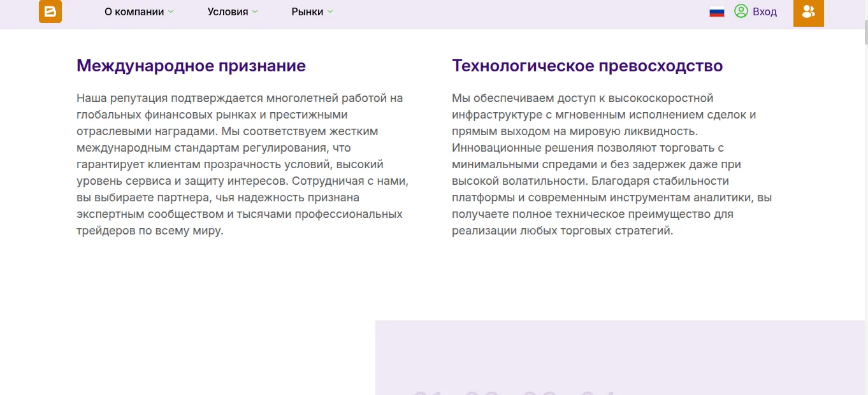Click scrollbar up arrow at top

866,4
